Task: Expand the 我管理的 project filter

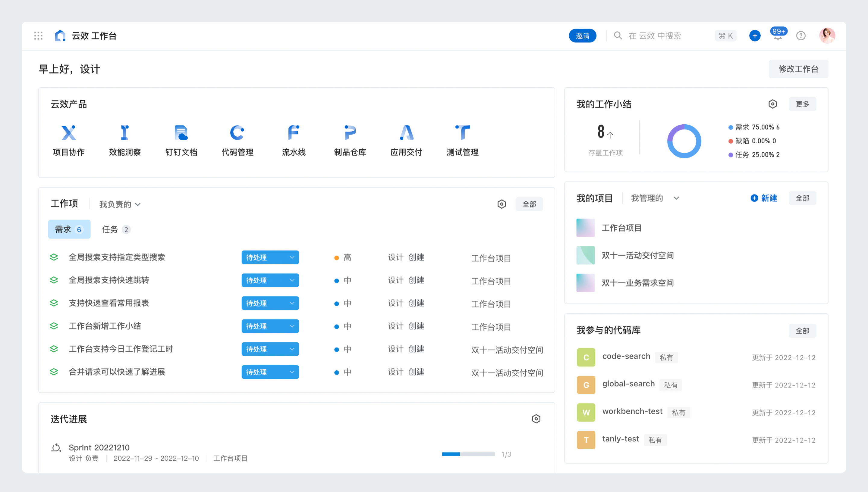Action: (x=655, y=198)
